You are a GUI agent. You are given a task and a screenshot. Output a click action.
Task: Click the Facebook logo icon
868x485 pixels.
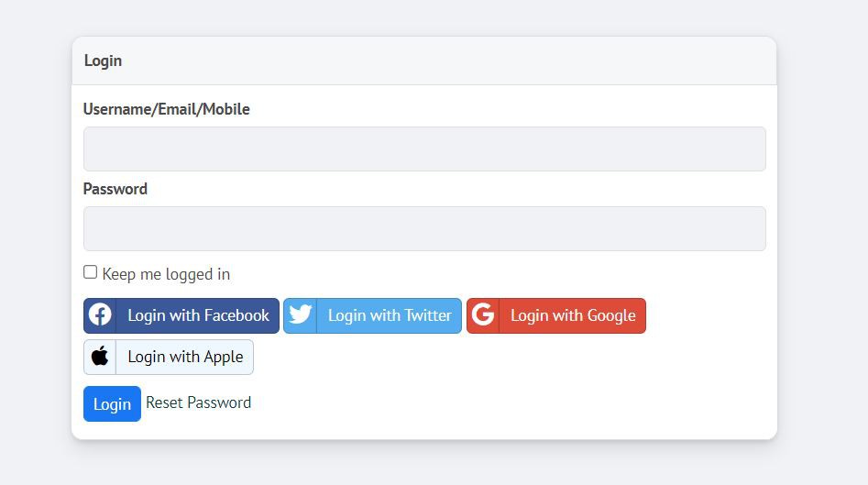click(100, 315)
